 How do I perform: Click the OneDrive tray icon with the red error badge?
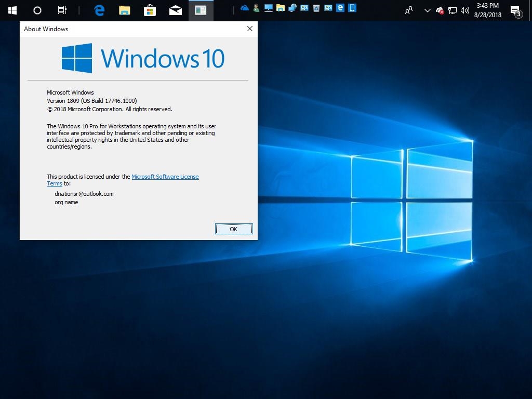(440, 10)
